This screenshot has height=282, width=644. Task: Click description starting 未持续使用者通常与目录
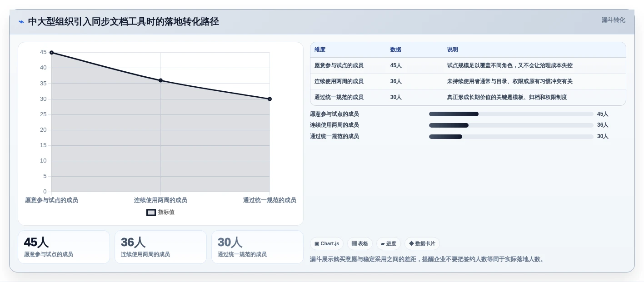(x=510, y=82)
